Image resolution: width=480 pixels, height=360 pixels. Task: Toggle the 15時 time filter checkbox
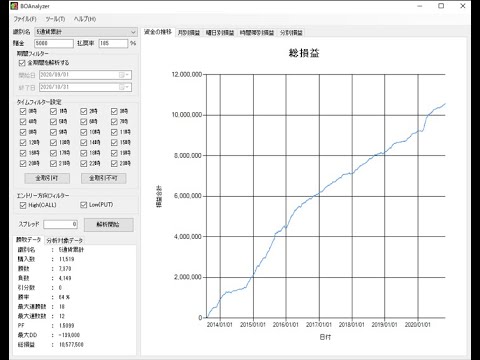tap(114, 143)
